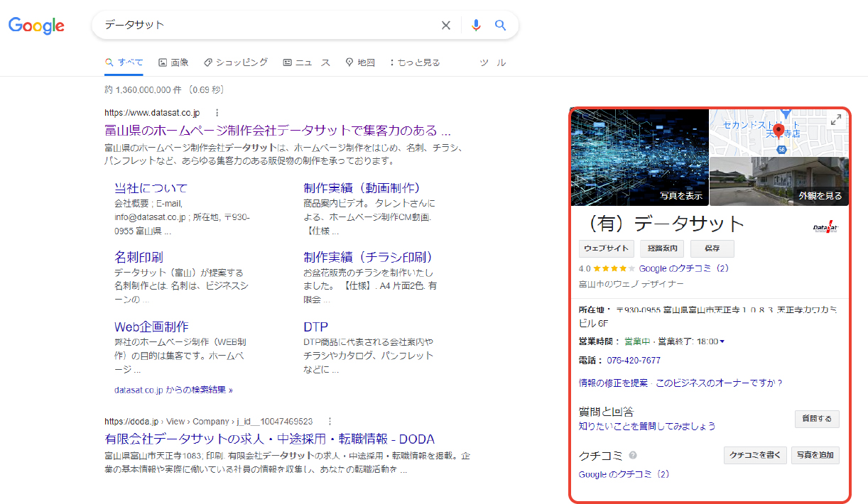Screen dimensions: 868x504
Task: Click the help icon next to クチコミ
Action: point(633,456)
